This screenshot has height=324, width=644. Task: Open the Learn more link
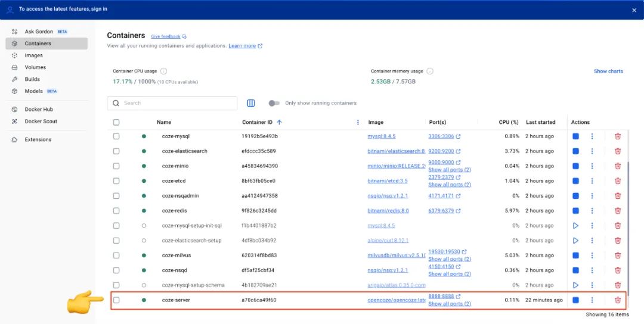(x=242, y=46)
